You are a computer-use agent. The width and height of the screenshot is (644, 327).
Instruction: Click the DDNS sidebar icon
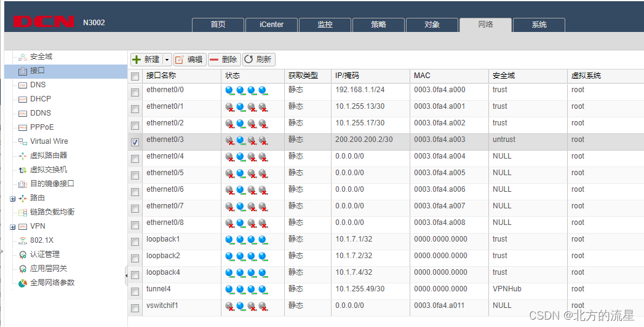pos(23,113)
